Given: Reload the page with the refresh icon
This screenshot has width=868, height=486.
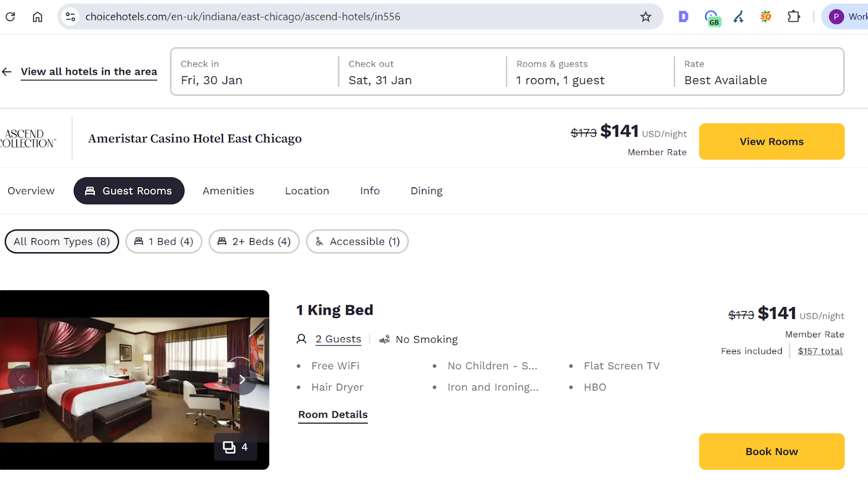Looking at the screenshot, I should coord(10,17).
